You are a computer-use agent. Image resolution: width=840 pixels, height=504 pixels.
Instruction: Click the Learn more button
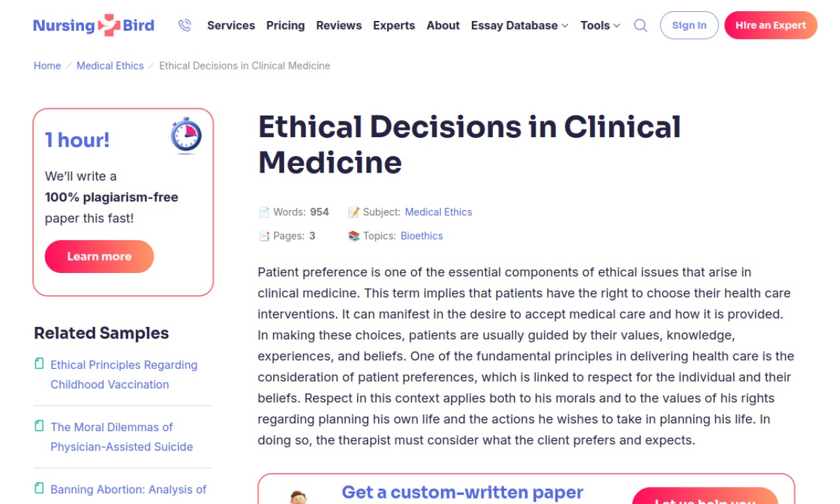[99, 257]
